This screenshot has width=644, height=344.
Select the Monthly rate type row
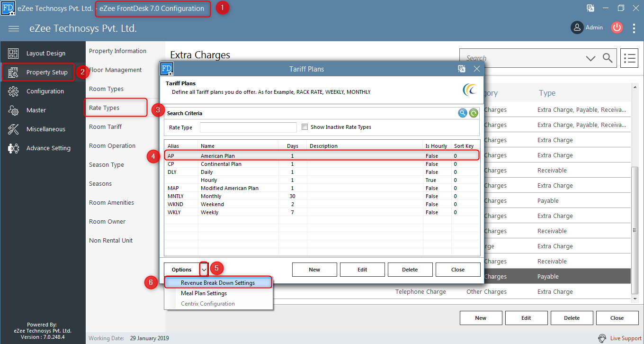point(322,196)
